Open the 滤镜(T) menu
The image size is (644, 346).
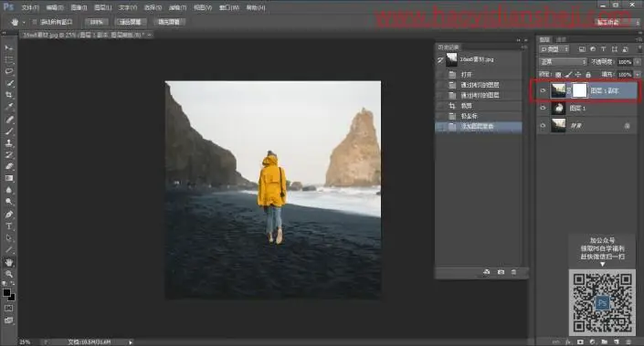pyautogui.click(x=177, y=7)
